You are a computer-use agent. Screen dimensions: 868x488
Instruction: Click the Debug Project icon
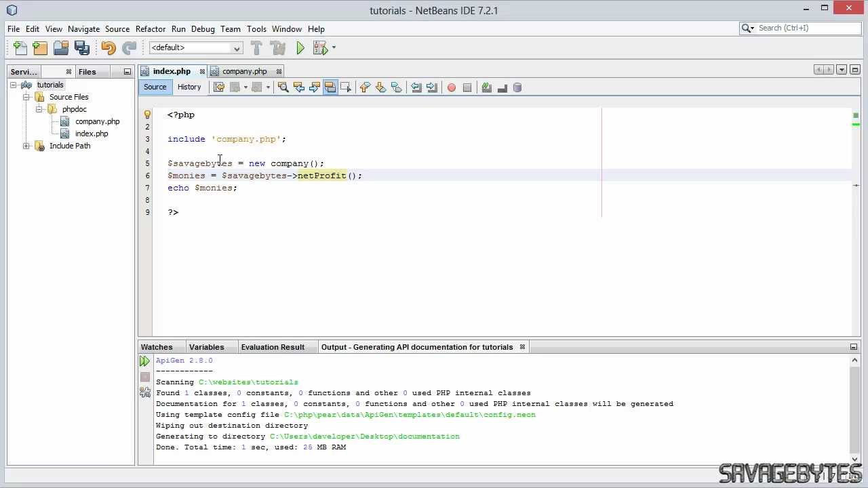(x=321, y=47)
